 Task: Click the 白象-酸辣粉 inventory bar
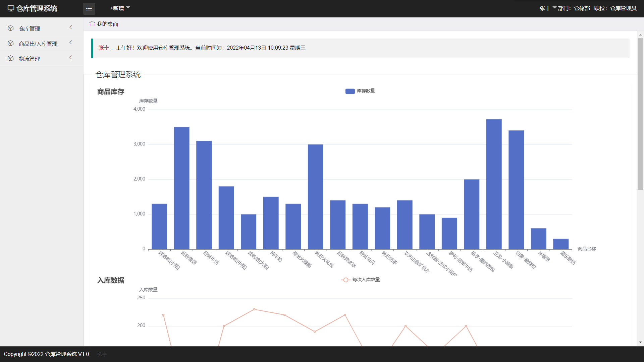516,190
